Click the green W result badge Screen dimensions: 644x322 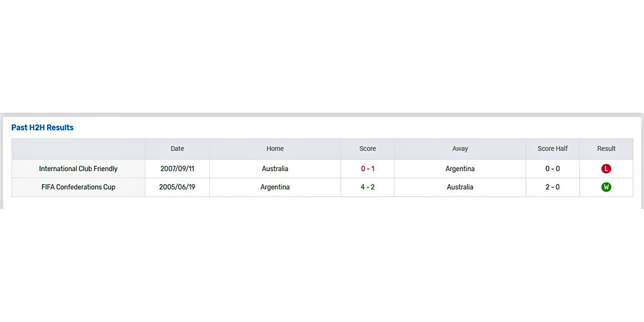coord(606,187)
